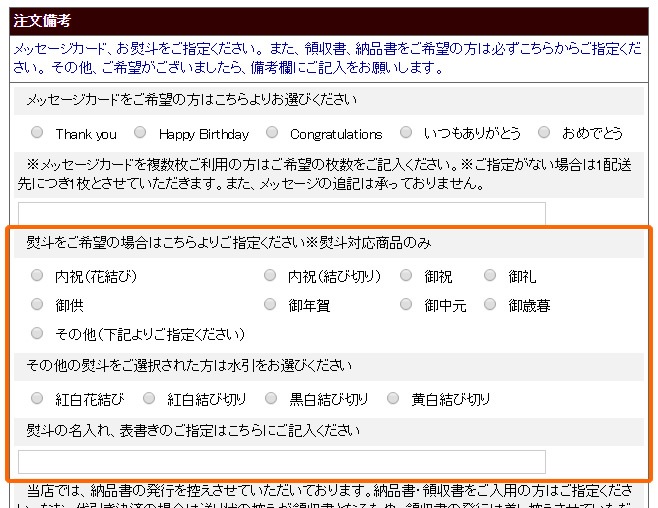
Task: Click the noshi name inscription input field
Action: click(x=282, y=461)
